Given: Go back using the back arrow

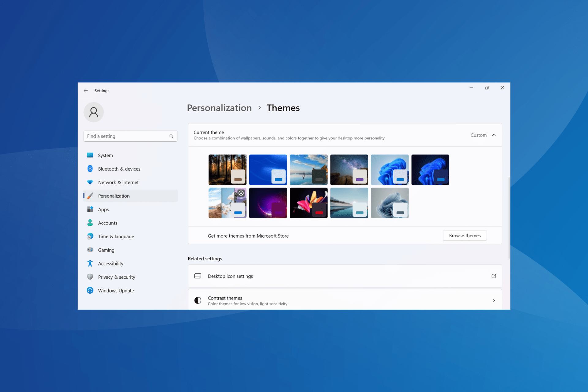Looking at the screenshot, I should coord(86,90).
